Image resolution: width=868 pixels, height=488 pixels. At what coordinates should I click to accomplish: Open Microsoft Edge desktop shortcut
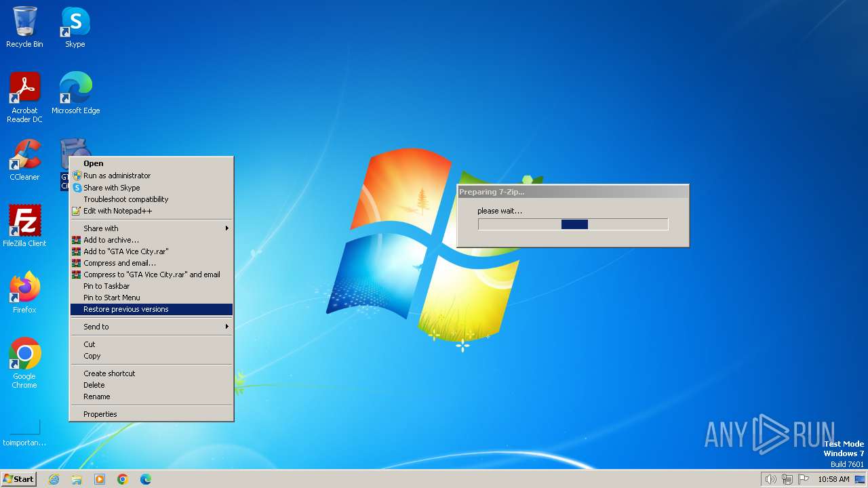[x=75, y=94]
